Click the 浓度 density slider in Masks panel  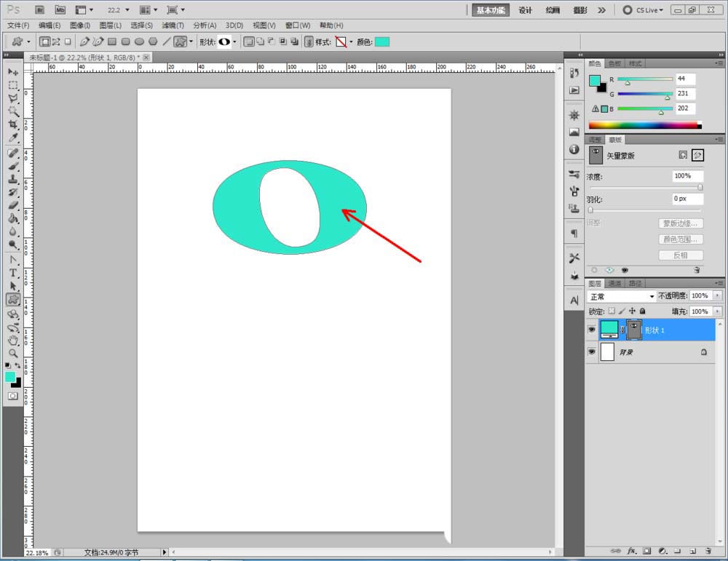(x=645, y=187)
